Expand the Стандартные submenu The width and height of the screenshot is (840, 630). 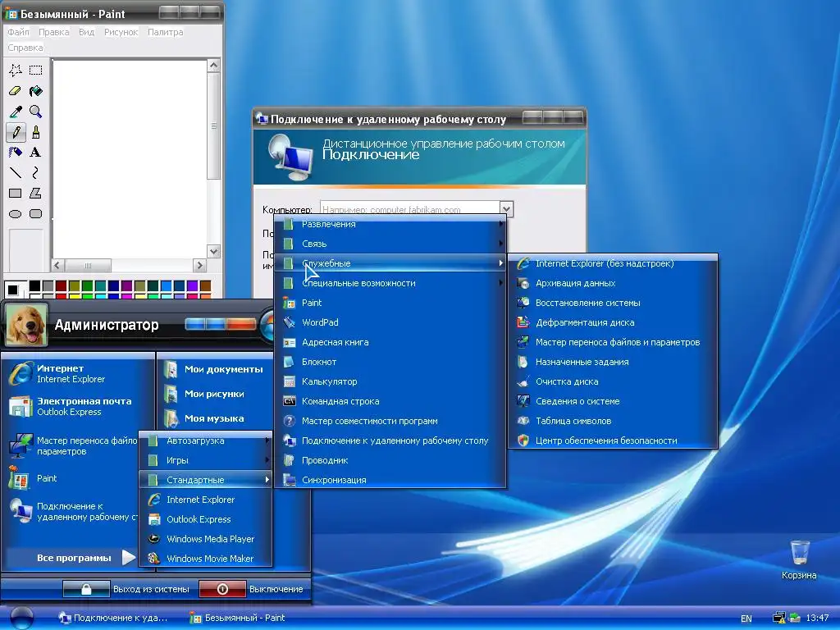206,480
